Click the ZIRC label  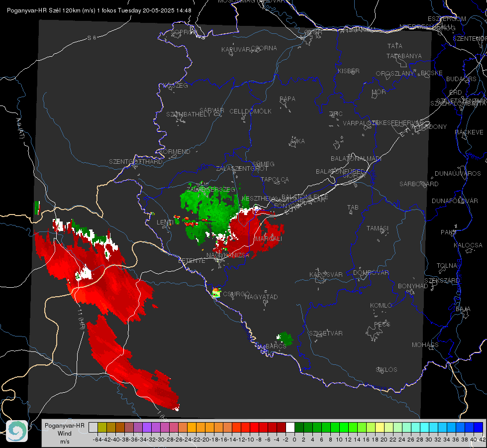[336, 114]
